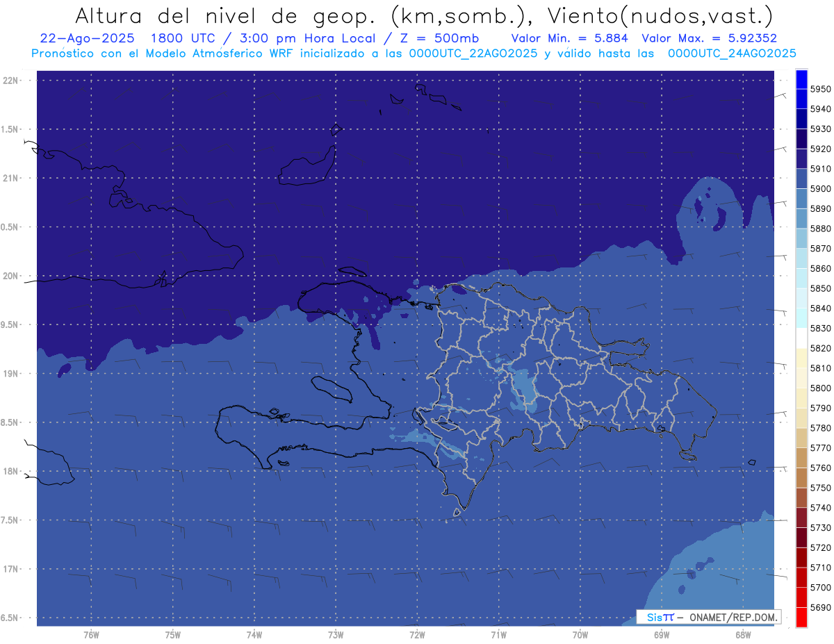The width and height of the screenshot is (834, 644).
Task: Click the '18N' latitude label
Action: click(11, 472)
